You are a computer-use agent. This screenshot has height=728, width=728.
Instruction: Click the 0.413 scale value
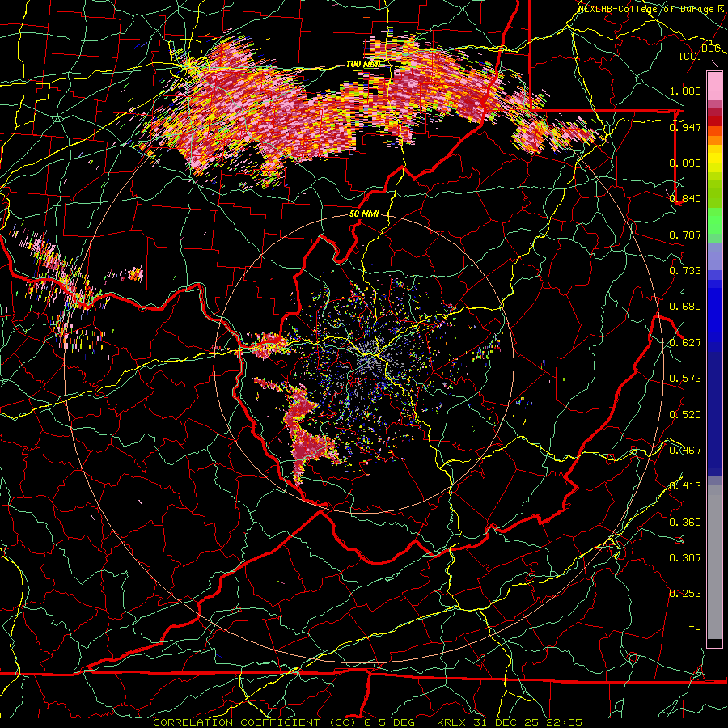pos(685,486)
